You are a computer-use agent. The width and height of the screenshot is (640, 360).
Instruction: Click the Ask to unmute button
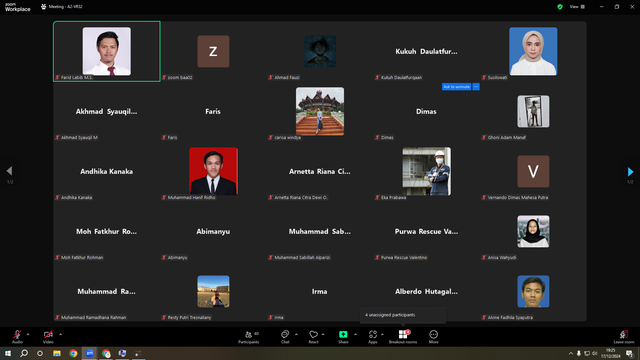[456, 87]
